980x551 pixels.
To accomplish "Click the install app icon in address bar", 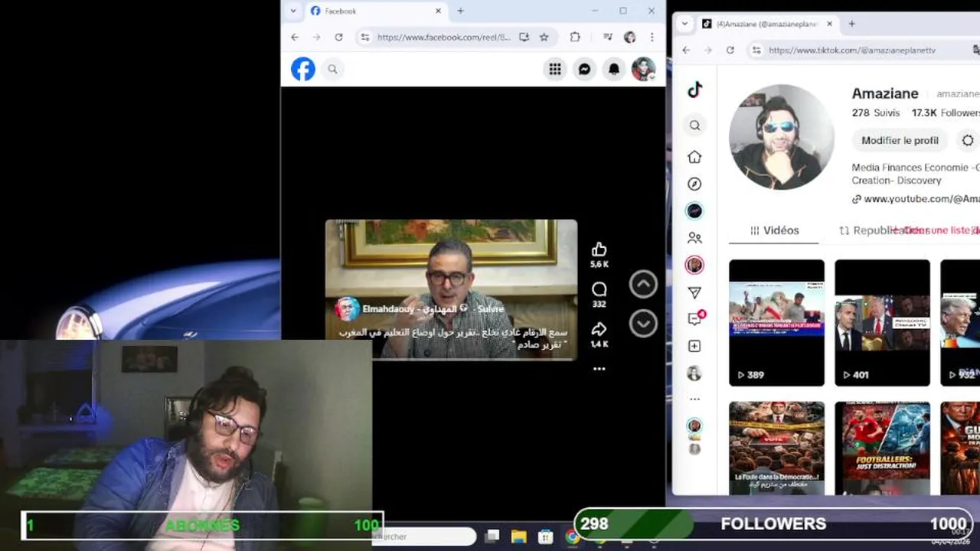I will click(x=524, y=37).
